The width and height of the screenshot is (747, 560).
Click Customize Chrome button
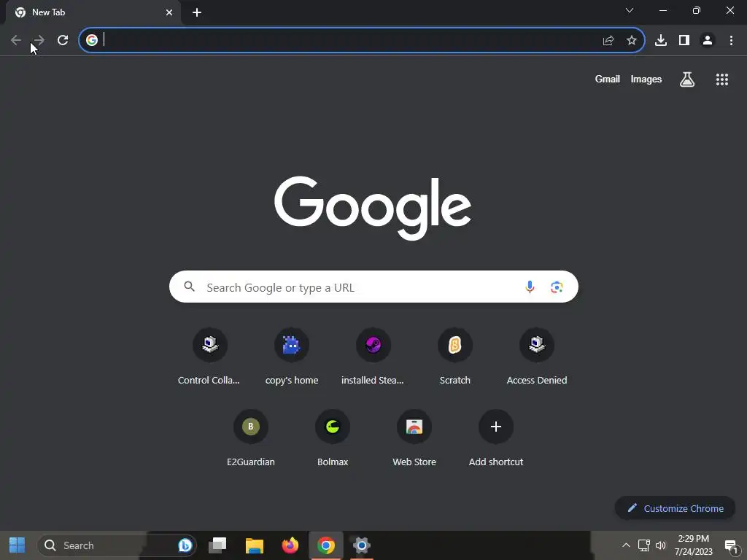point(675,508)
